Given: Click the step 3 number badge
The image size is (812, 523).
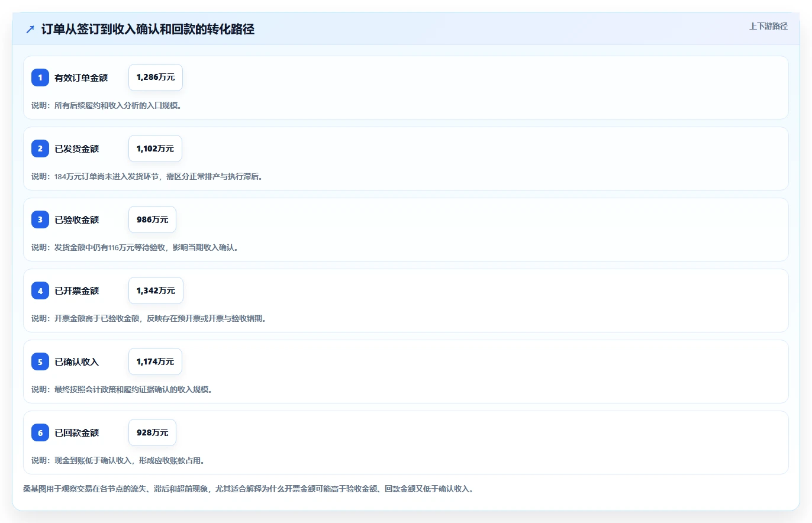Looking at the screenshot, I should click(x=40, y=219).
